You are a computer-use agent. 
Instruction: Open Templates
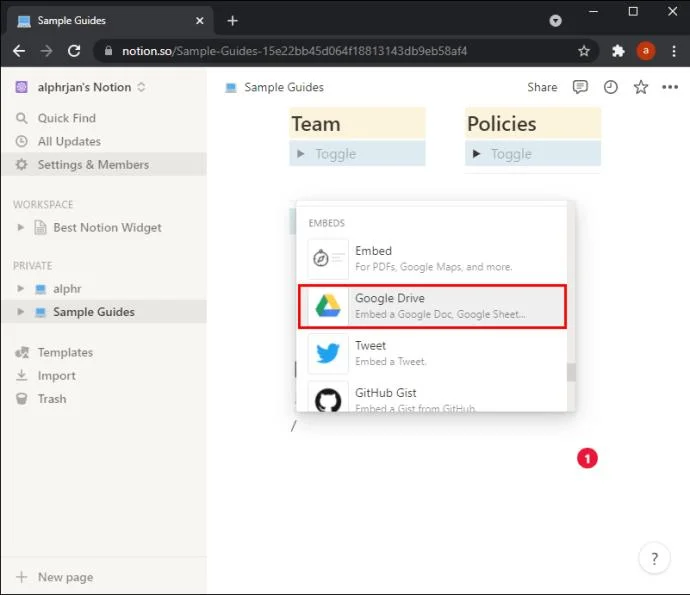point(103,352)
